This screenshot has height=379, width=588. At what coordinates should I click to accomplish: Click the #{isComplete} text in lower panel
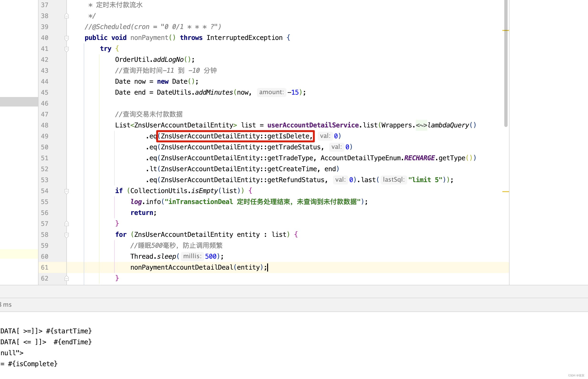pyautogui.click(x=33, y=364)
